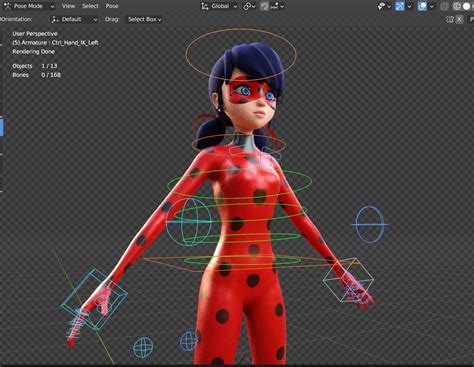Screen dimensions: 474x367
Task: Click the 'Rendering Done' status text
Action: tap(33, 52)
